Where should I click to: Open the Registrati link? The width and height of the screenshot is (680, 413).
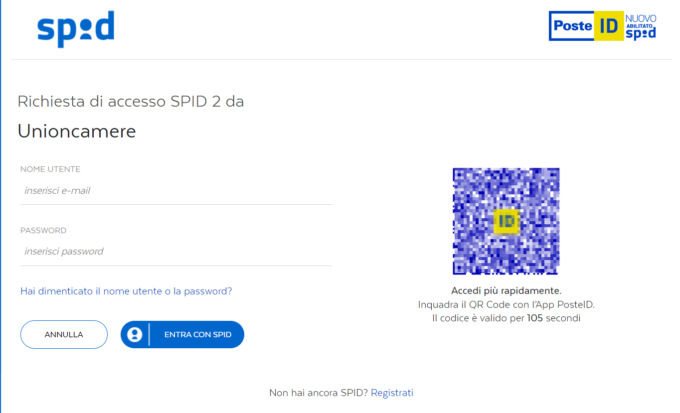(x=392, y=393)
